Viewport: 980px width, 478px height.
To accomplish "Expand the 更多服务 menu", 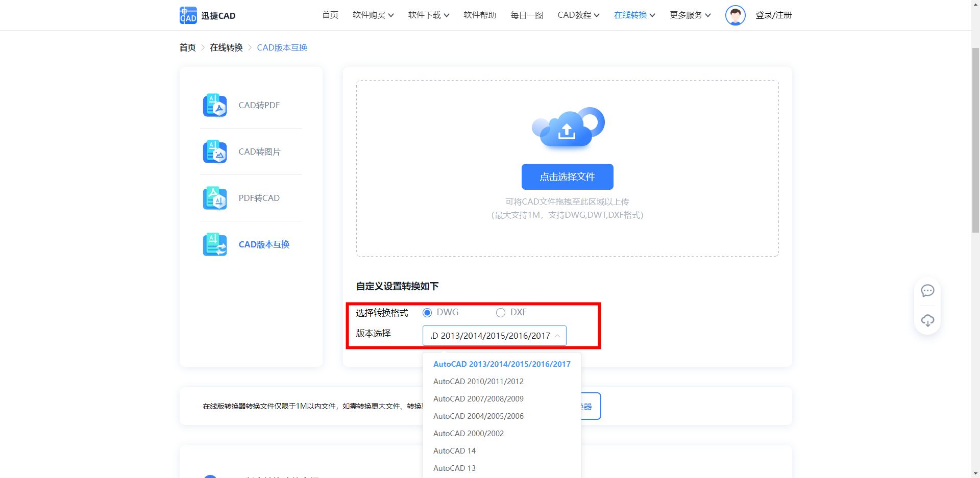I will coord(690,15).
